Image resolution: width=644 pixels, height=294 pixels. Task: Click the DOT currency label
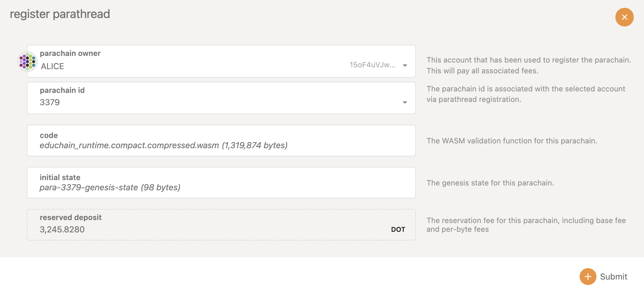[x=399, y=229]
